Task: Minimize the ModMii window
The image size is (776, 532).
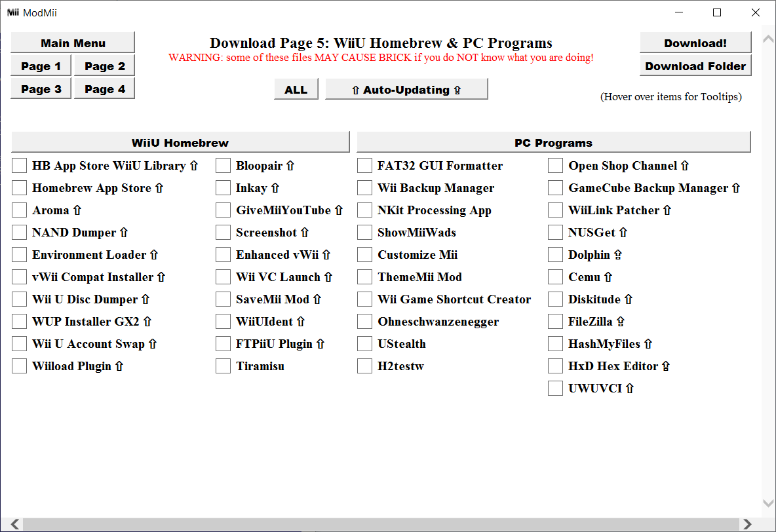Action: tap(679, 12)
